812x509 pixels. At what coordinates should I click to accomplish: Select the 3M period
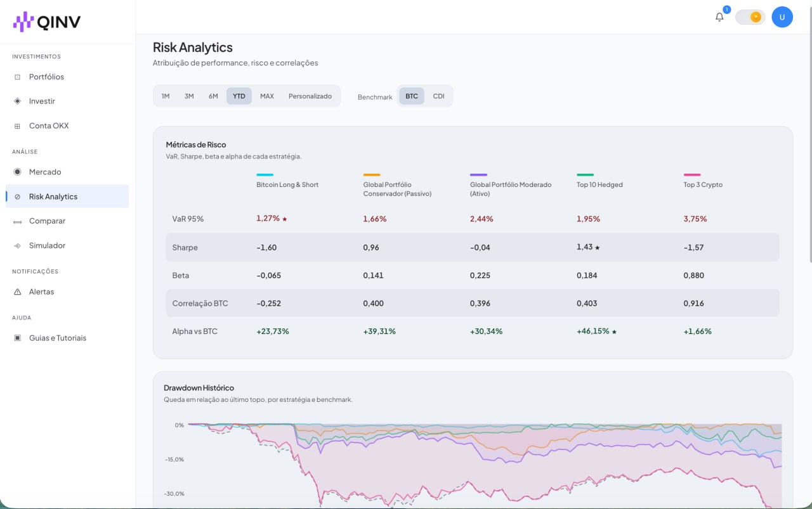[x=189, y=96]
